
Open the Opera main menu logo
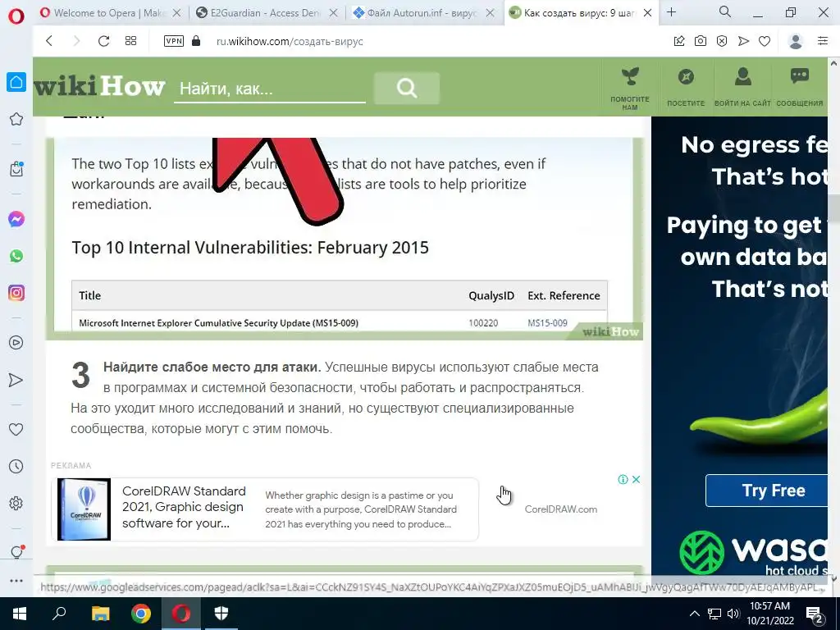[x=16, y=16]
